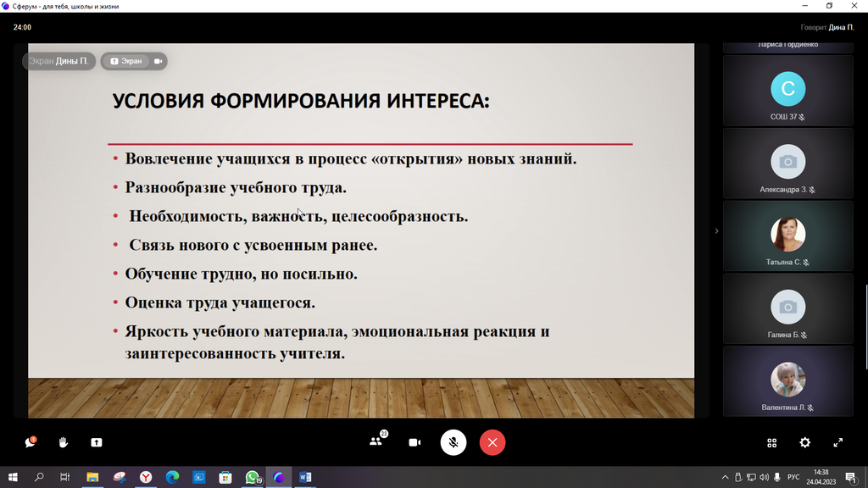Click the participants list scrollbar
The image size is (868, 488).
[x=866, y=326]
